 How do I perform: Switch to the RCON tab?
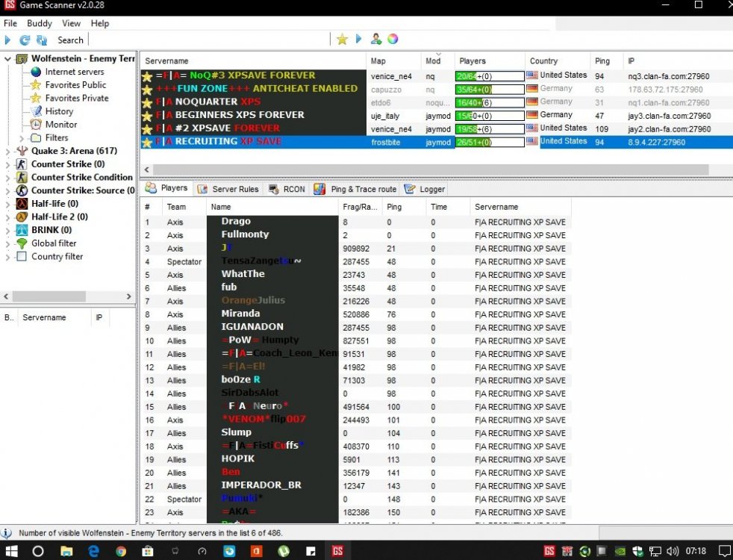point(287,189)
